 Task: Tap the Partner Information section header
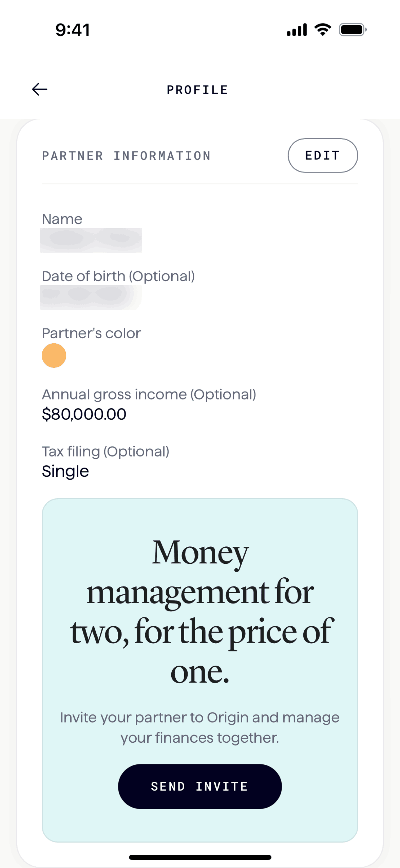tap(126, 156)
